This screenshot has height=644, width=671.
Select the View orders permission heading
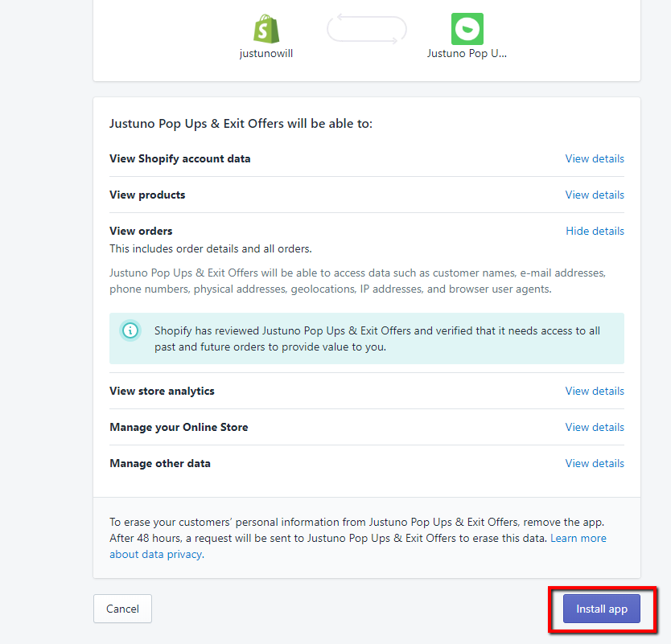pyautogui.click(x=141, y=231)
